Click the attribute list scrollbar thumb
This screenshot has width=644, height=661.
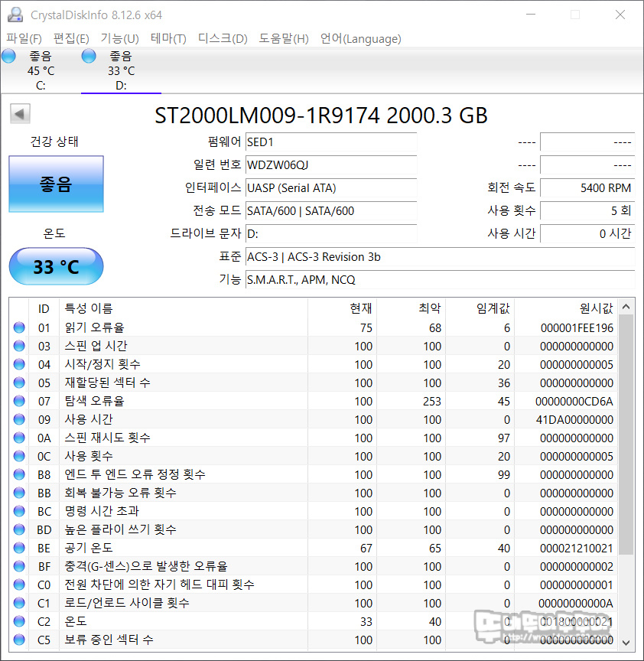tap(626, 435)
